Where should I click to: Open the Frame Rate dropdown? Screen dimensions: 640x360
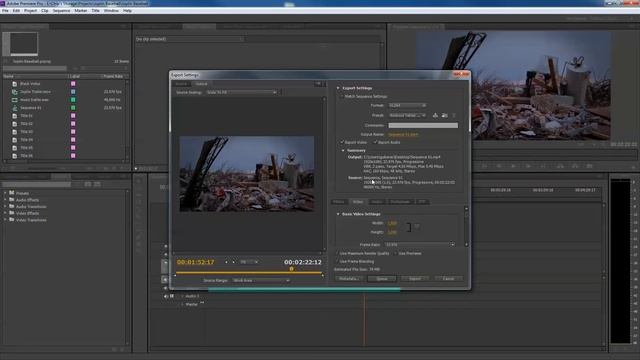click(x=420, y=244)
